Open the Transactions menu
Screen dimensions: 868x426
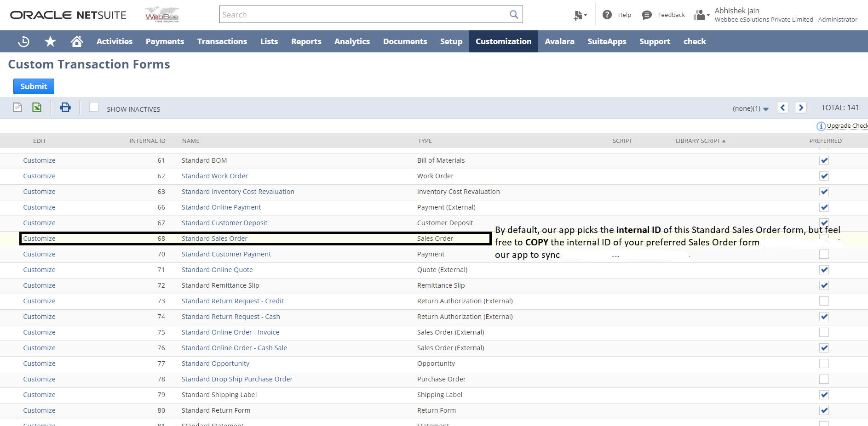tap(222, 41)
